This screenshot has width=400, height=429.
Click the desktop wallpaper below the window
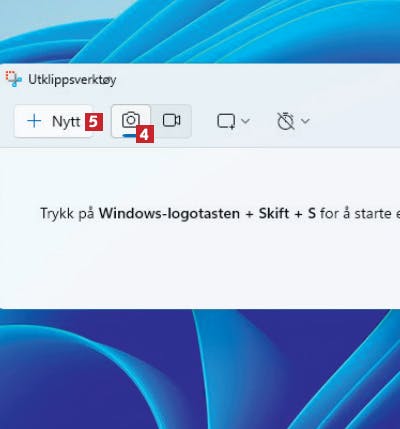pos(200,369)
